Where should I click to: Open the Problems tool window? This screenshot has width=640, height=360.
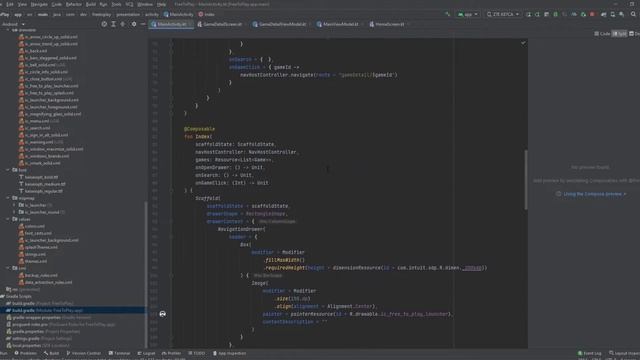(25, 353)
